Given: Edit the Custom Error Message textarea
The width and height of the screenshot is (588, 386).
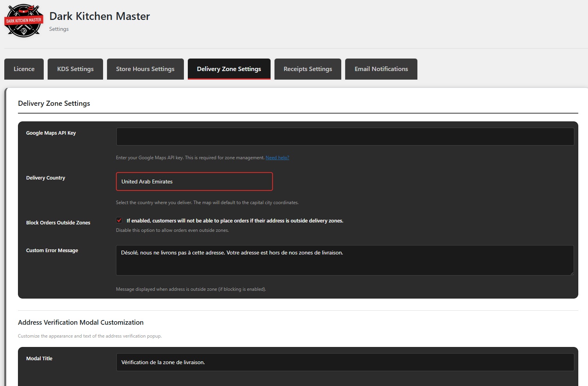Looking at the screenshot, I should pos(345,260).
